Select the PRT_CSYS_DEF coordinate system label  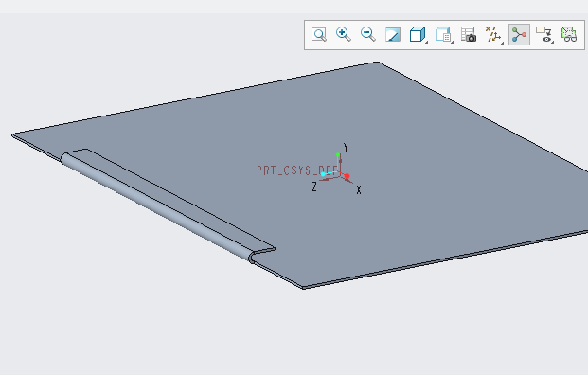point(297,170)
